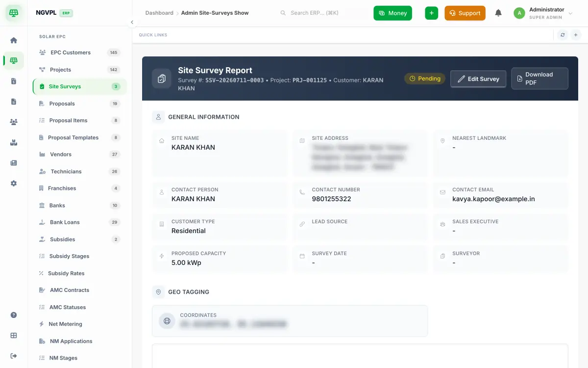Click the ERP badge beside NGVPL
This screenshot has height=368, width=588.
click(x=66, y=13)
